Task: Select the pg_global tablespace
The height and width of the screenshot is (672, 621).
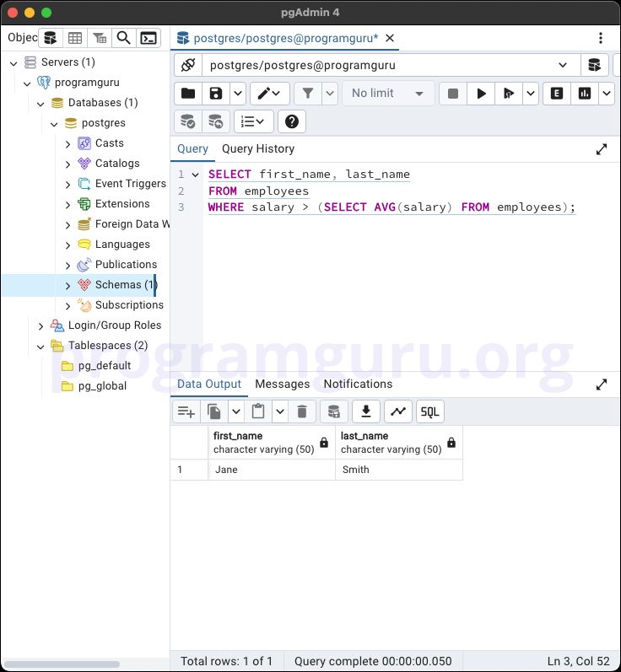Action: tap(102, 385)
